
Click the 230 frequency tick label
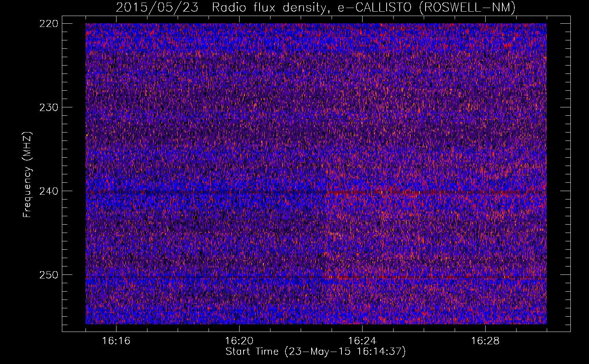48,107
